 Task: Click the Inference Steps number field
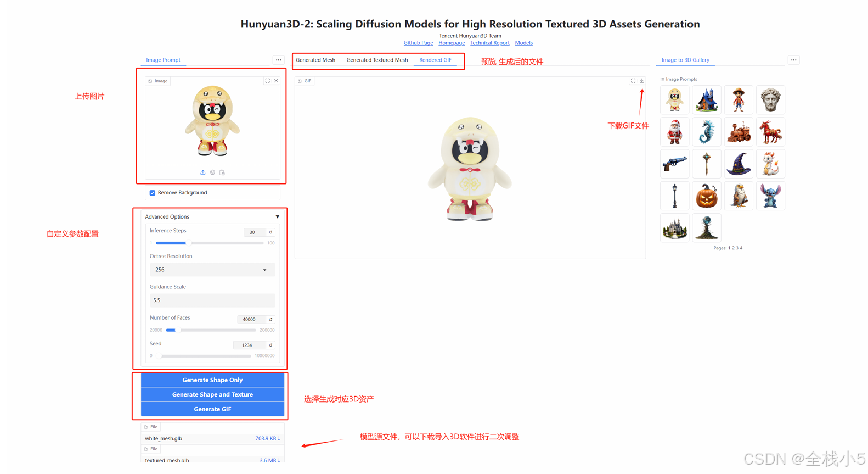pyautogui.click(x=255, y=232)
